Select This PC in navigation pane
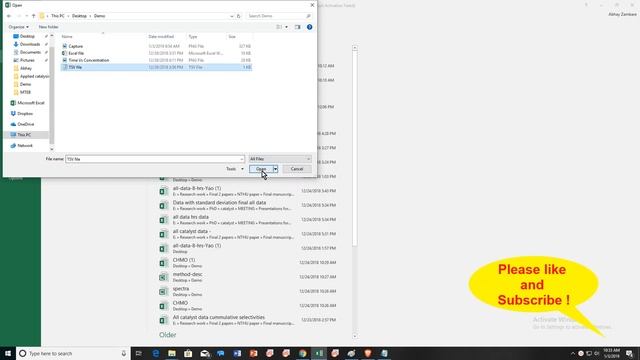 tap(20, 135)
